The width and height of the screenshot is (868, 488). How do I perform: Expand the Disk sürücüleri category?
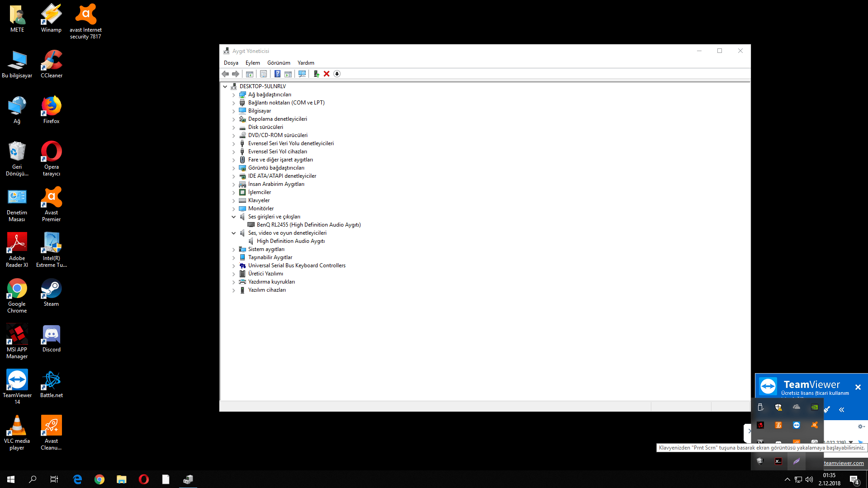(234, 128)
